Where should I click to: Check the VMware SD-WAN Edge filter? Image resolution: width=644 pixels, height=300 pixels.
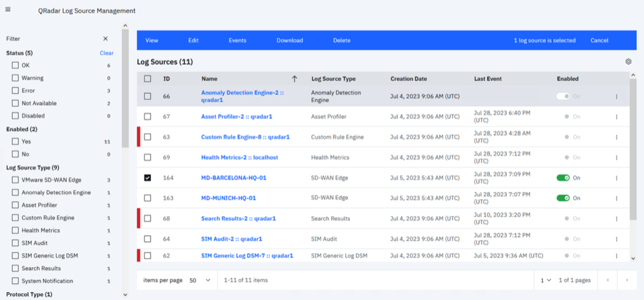15,179
